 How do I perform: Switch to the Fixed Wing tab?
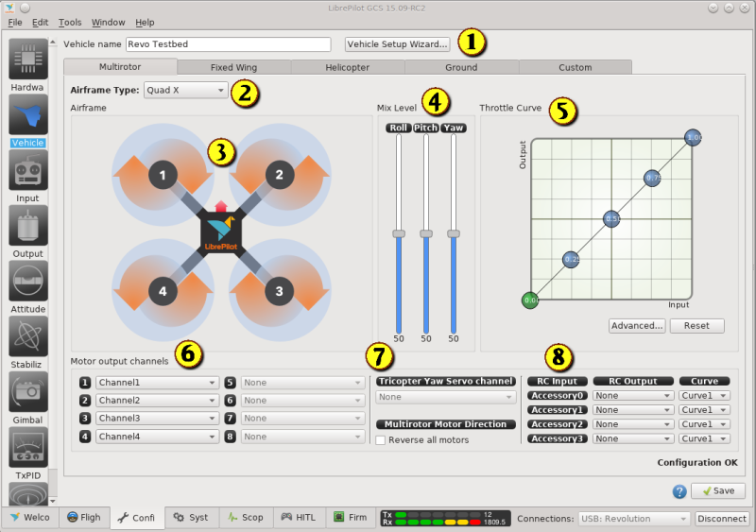point(233,67)
